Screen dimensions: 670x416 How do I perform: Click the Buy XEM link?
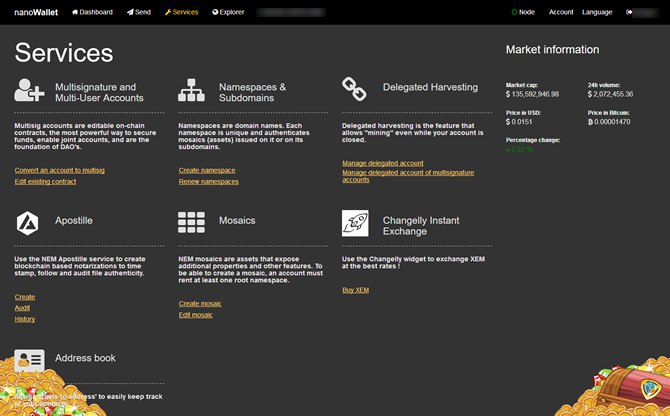[x=356, y=290]
